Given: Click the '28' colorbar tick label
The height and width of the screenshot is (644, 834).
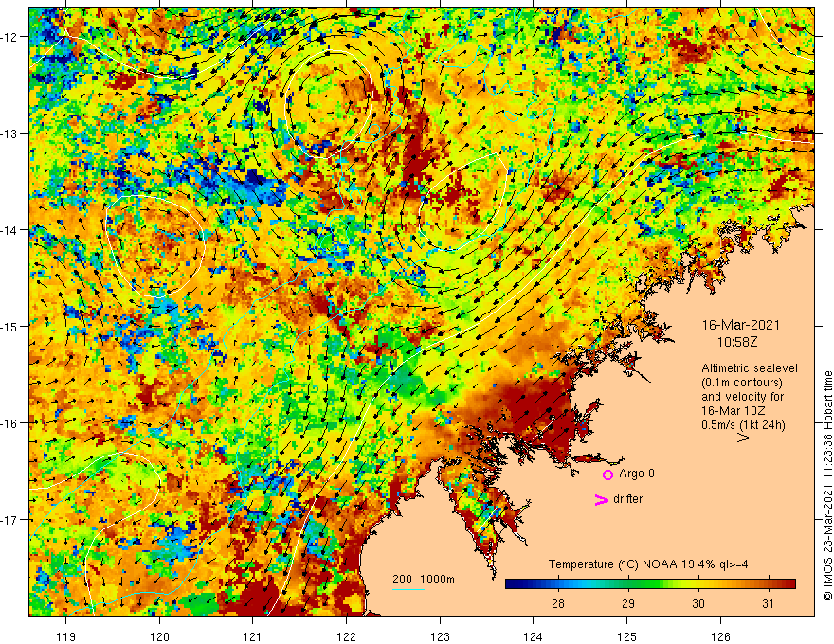Looking at the screenshot, I should click(x=558, y=603).
